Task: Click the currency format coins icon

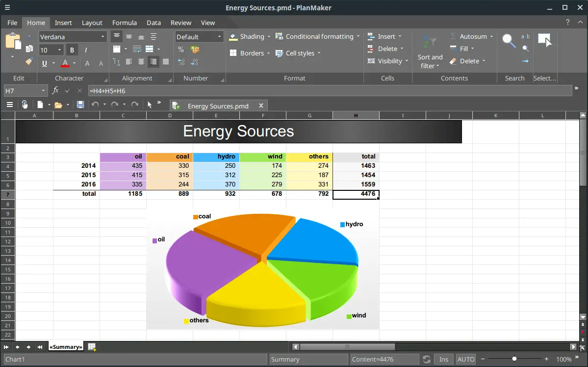Action: point(195,50)
